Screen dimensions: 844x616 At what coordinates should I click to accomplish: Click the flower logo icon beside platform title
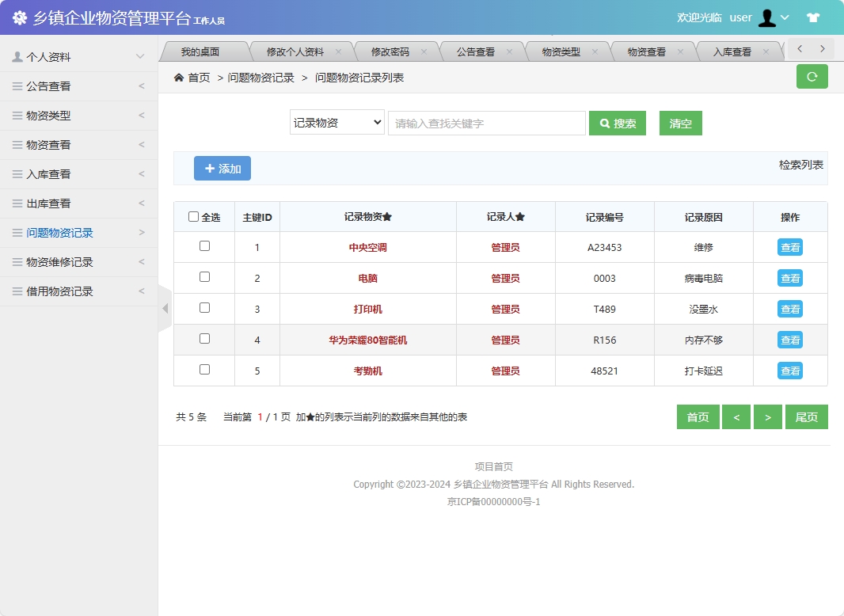(x=20, y=17)
